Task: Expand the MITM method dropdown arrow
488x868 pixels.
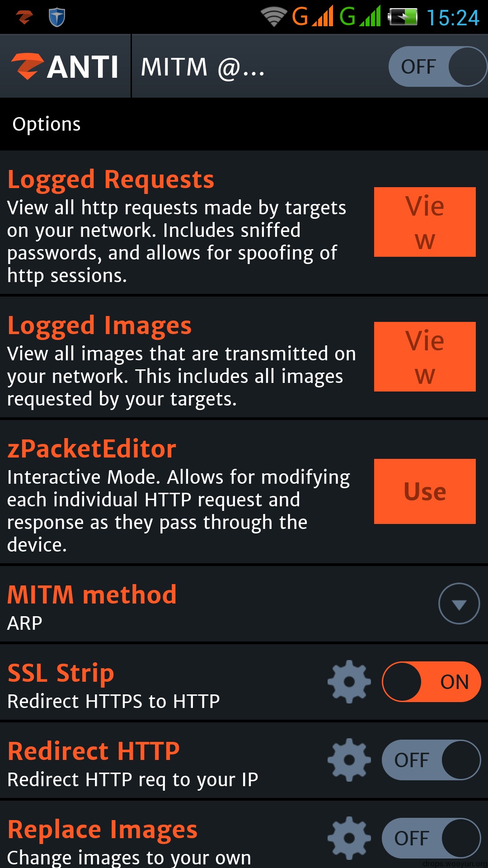Action: pyautogui.click(x=459, y=604)
